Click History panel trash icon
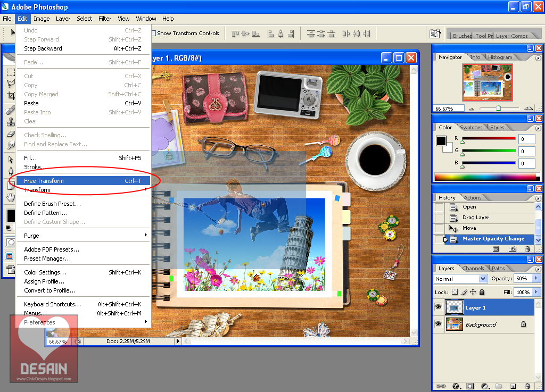545x392 pixels. (527, 249)
